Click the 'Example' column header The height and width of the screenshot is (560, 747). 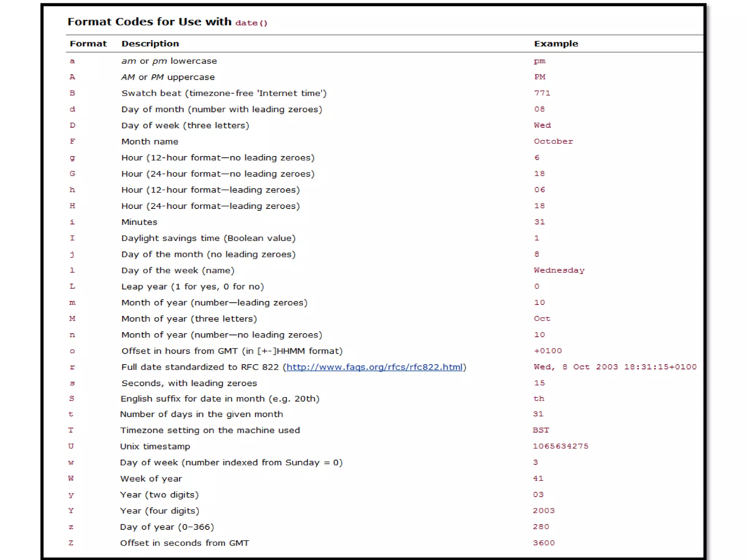[556, 44]
